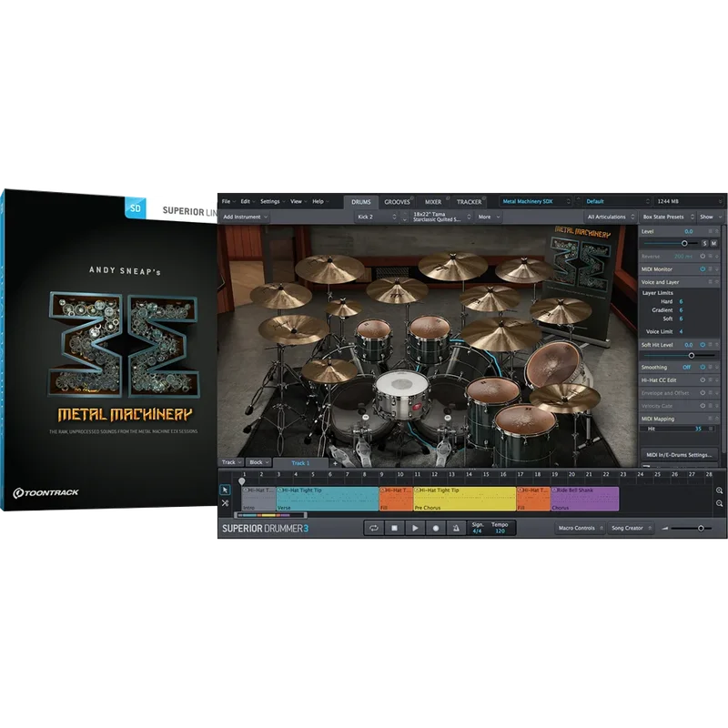
Task: Select the scissors cut tool
Action: coord(225,504)
